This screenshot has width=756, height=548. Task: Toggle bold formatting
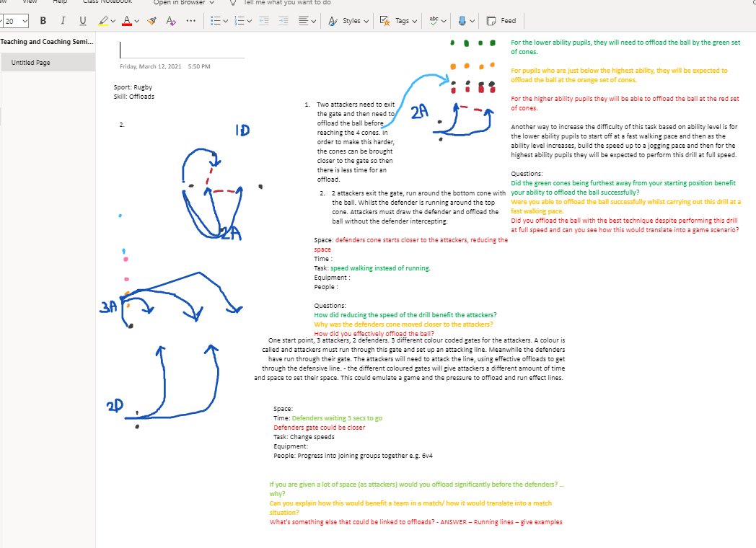pos(43,20)
